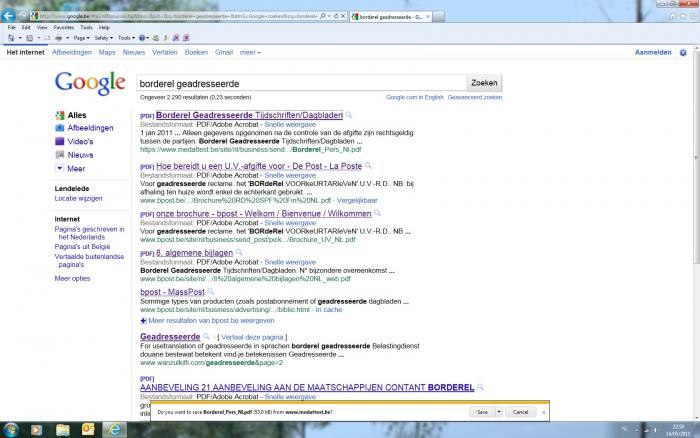This screenshot has height=438, width=700.
Task: Click the Google search input field
Action: (301, 83)
